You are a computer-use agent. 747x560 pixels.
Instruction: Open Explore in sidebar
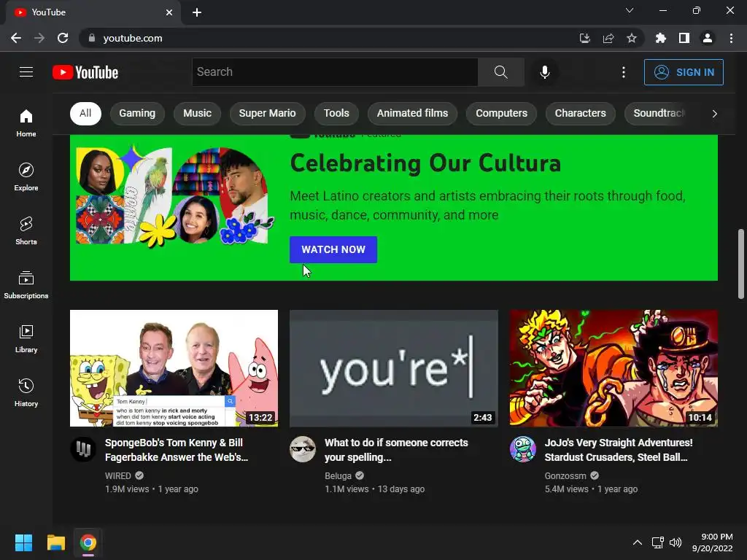tap(26, 176)
